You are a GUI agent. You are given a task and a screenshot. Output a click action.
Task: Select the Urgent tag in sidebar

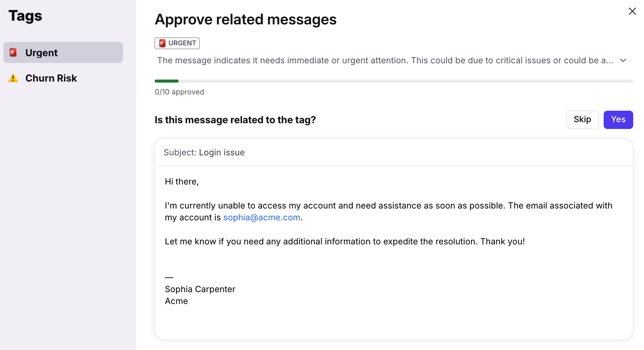tap(63, 52)
